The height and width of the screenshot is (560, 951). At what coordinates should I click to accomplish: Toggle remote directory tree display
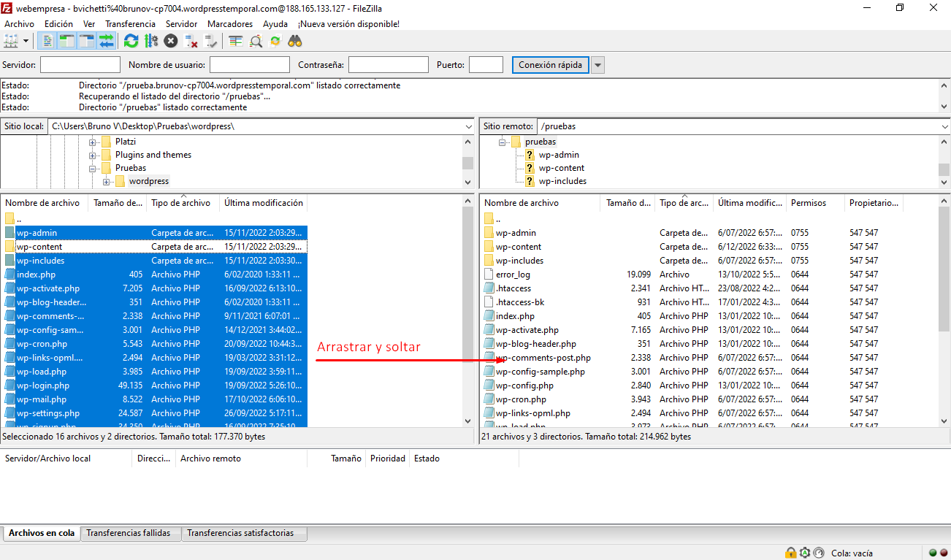coord(86,41)
